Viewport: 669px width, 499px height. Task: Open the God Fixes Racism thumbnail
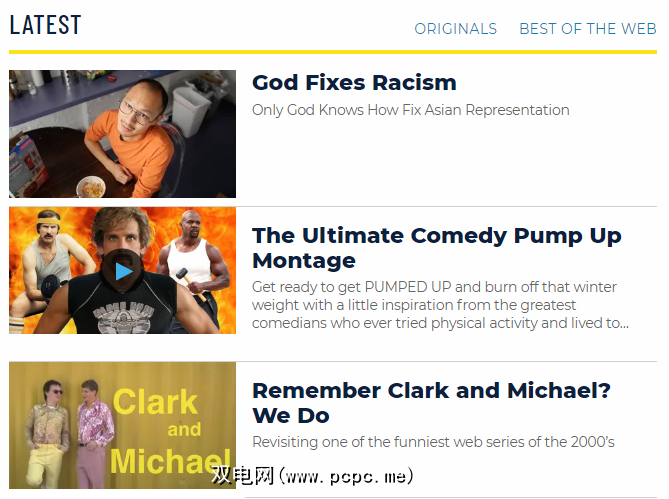tap(122, 134)
